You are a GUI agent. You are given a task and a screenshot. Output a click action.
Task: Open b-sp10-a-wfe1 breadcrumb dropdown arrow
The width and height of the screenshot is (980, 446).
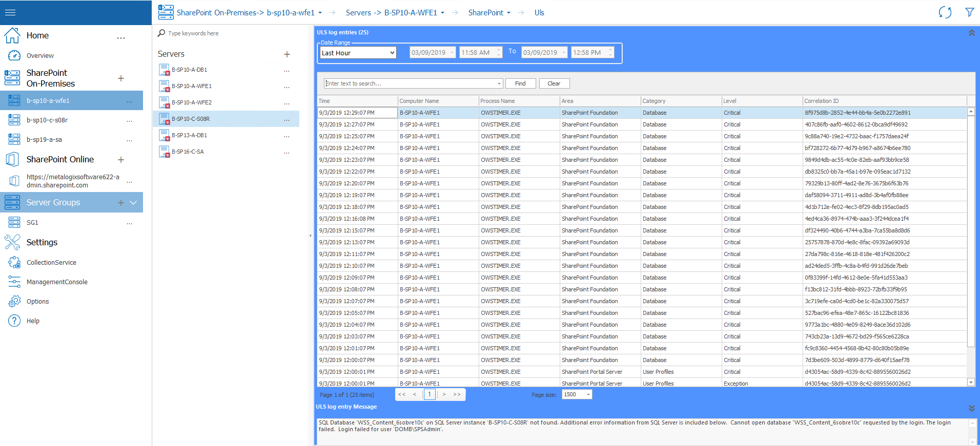[x=320, y=13]
